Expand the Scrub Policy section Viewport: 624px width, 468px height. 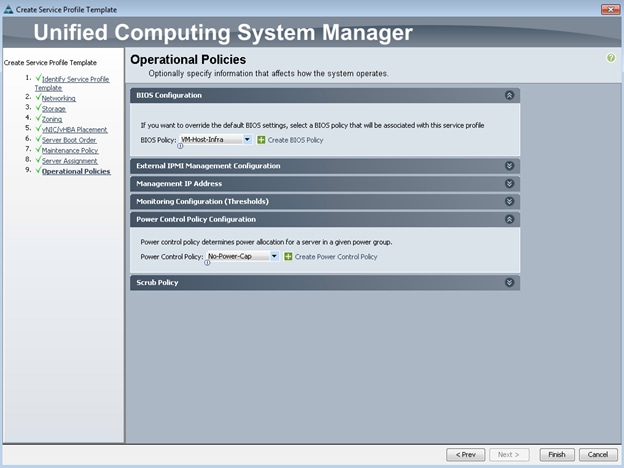[509, 283]
